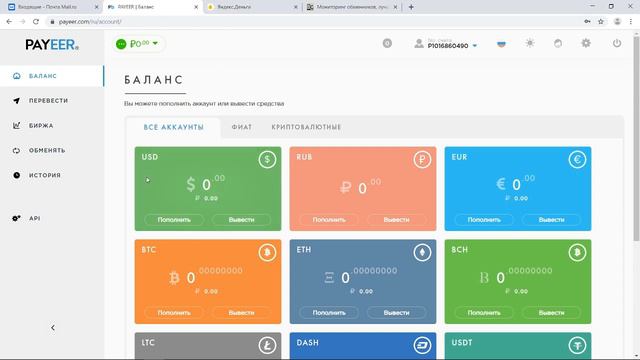Click the dollar icon on USD card

pos(267,160)
